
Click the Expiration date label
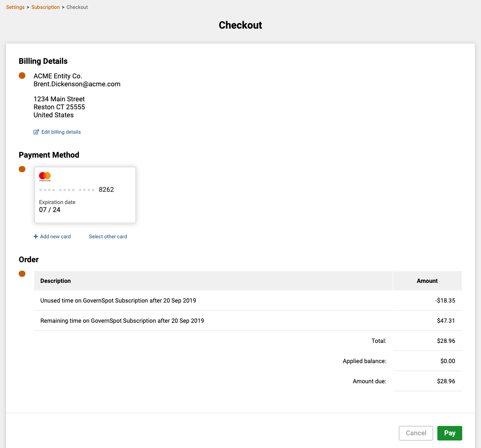[57, 202]
